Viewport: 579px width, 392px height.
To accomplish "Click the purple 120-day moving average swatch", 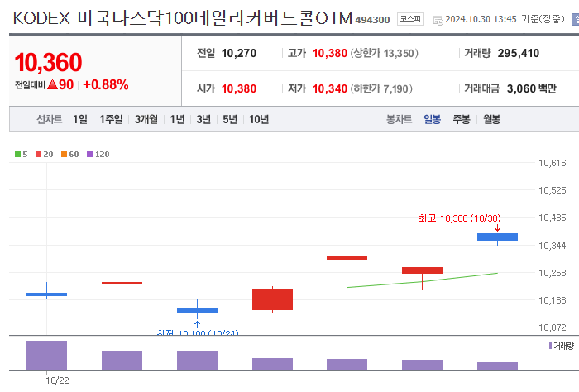I will (x=89, y=155).
